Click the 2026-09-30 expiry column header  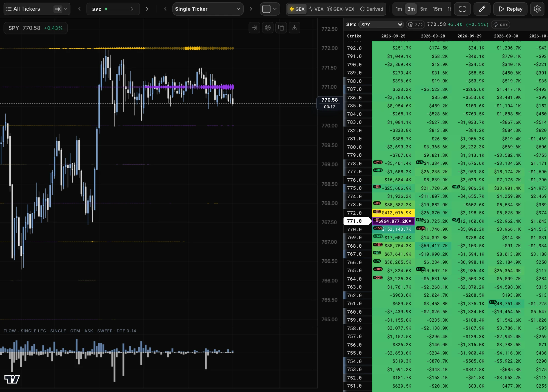[x=506, y=36]
